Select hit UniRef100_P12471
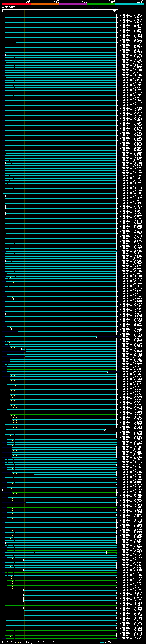 pos(131,349)
